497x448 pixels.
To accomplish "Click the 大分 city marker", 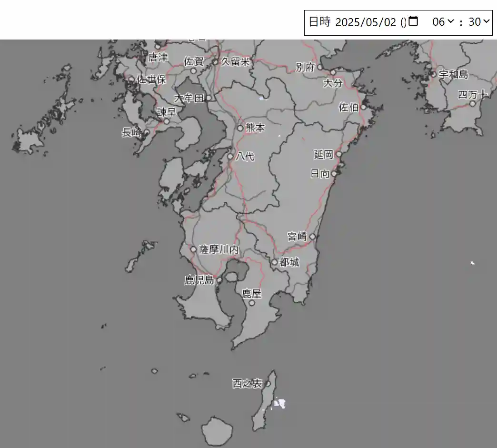I will [333, 72].
